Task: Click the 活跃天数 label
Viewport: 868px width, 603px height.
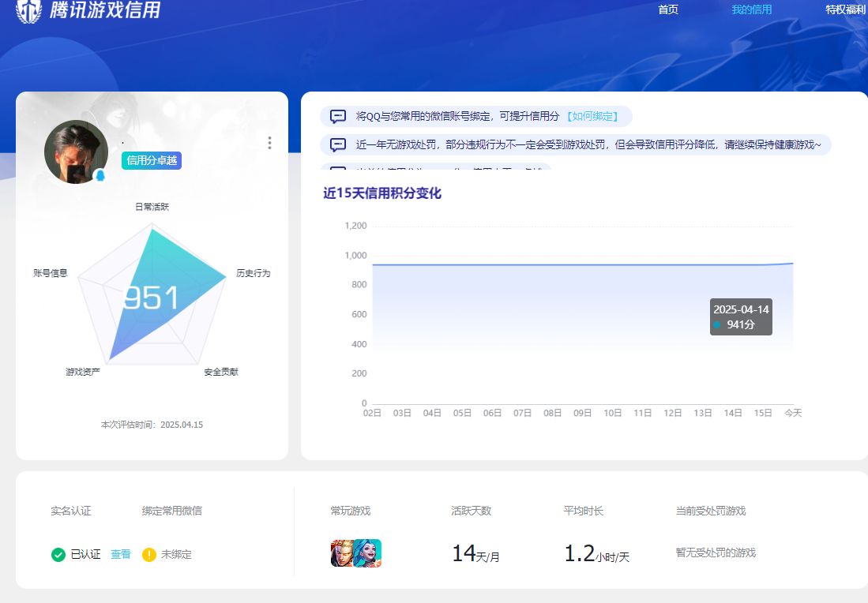Action: click(x=471, y=511)
